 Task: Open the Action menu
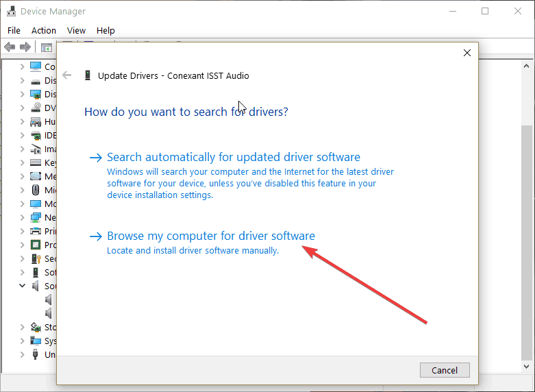coord(44,31)
